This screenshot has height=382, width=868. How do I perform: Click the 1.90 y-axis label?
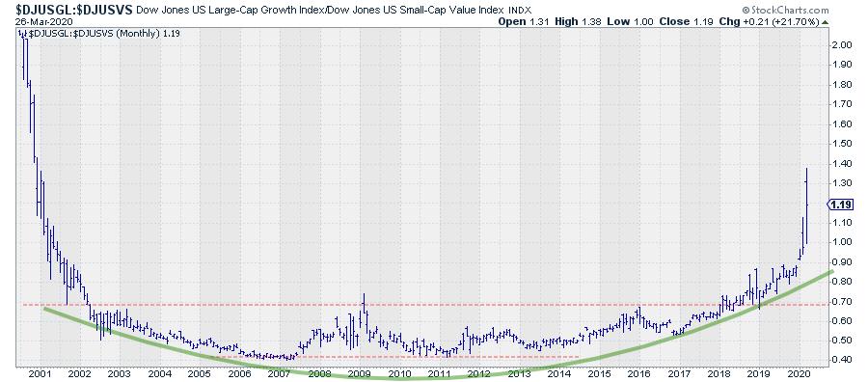pyautogui.click(x=841, y=65)
